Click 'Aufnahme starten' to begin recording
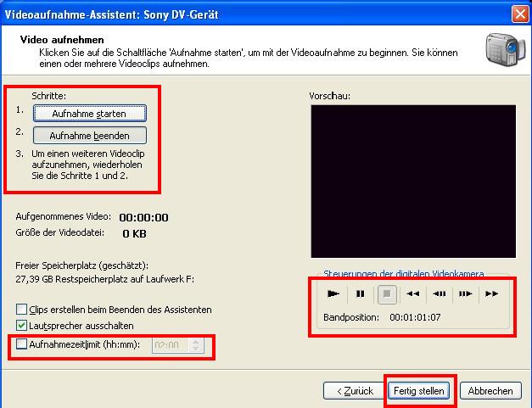Screen dimensions: 532x408 (x=89, y=113)
